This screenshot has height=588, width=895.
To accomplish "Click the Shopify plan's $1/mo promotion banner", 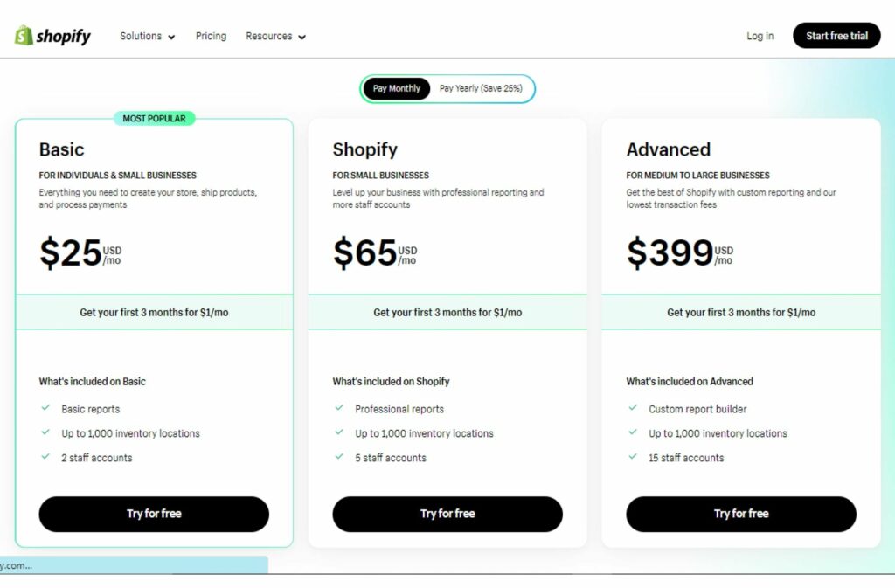I will 447,312.
